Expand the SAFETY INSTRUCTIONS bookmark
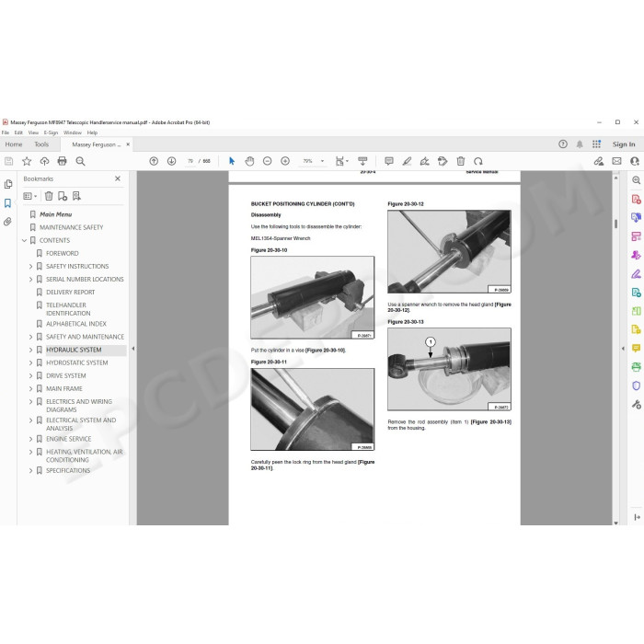 pyautogui.click(x=30, y=267)
